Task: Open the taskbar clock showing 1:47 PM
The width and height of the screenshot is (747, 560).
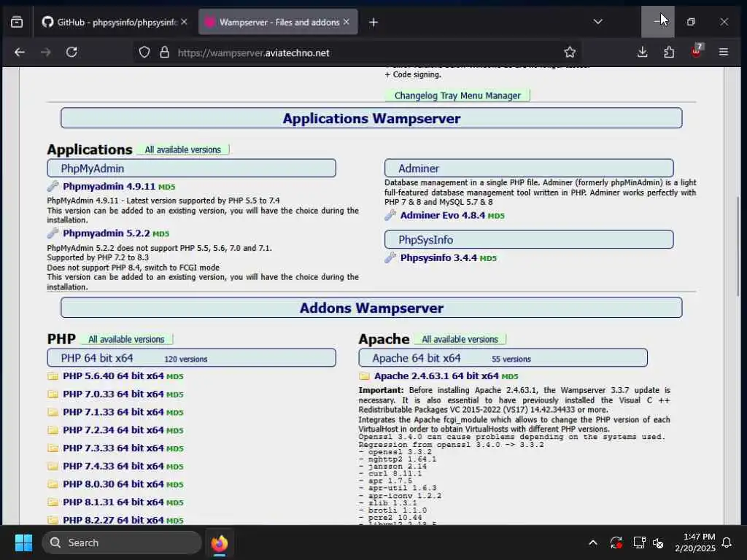Action: [695, 542]
